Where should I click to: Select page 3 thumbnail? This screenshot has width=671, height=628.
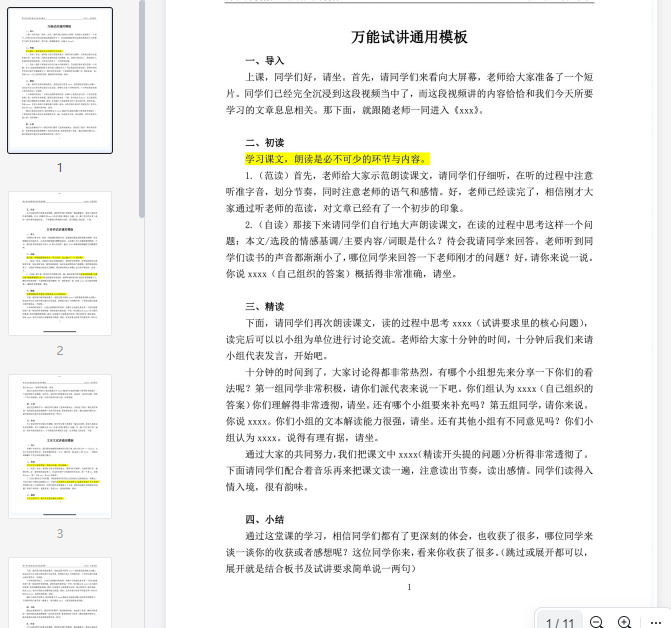(x=60, y=446)
